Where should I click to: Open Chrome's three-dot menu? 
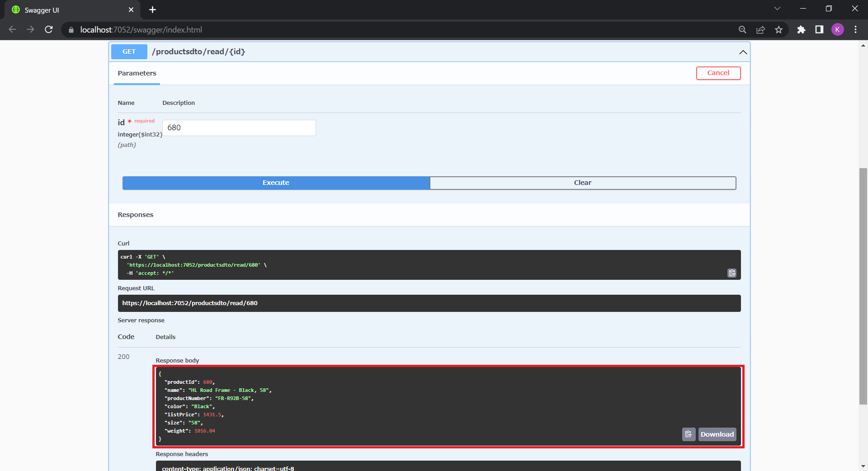[x=855, y=30]
